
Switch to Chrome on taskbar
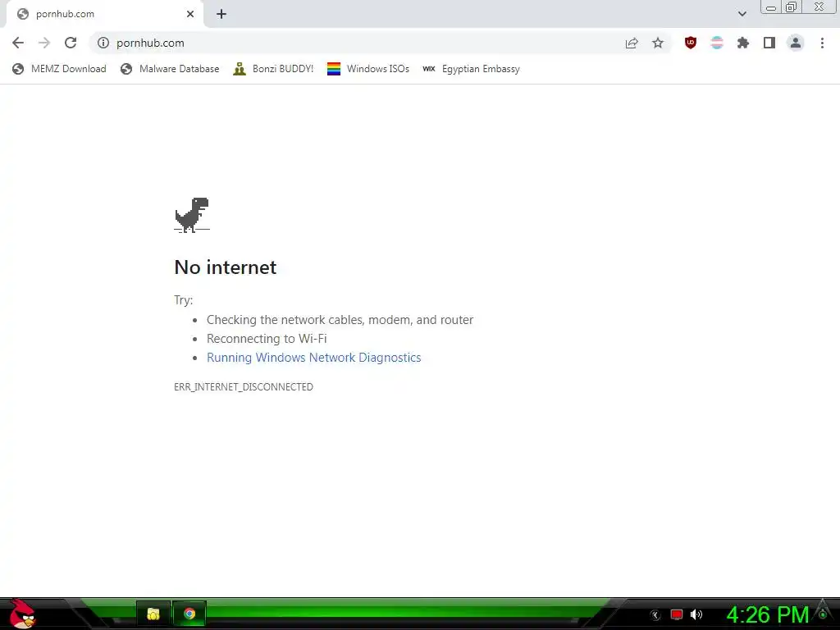pos(189,614)
